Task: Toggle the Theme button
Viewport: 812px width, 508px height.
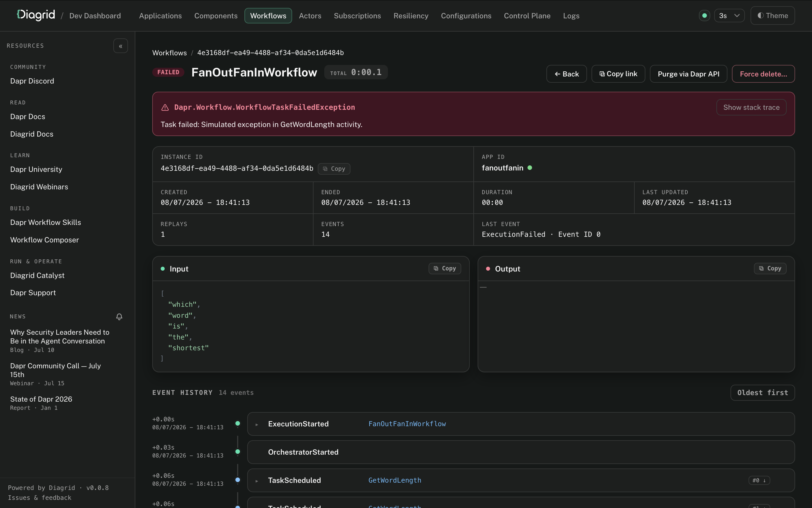Action: 773,16
